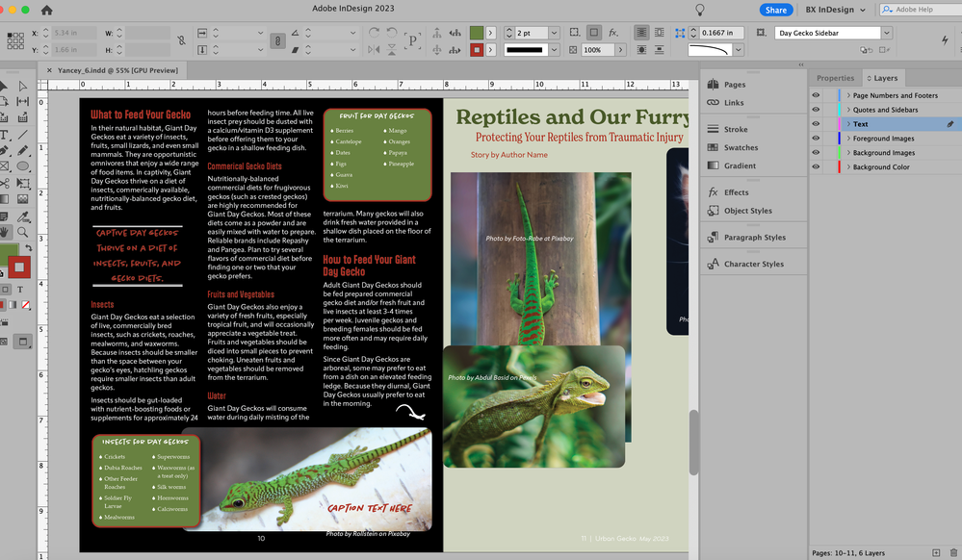Open the BX InDesign workspace switcher
962x560 pixels.
coord(835,10)
